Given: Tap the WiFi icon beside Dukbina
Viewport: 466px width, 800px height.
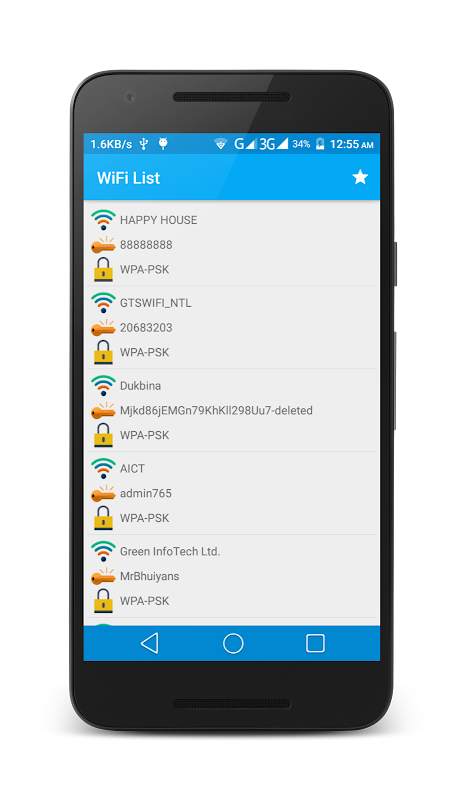Looking at the screenshot, I should click(x=103, y=386).
